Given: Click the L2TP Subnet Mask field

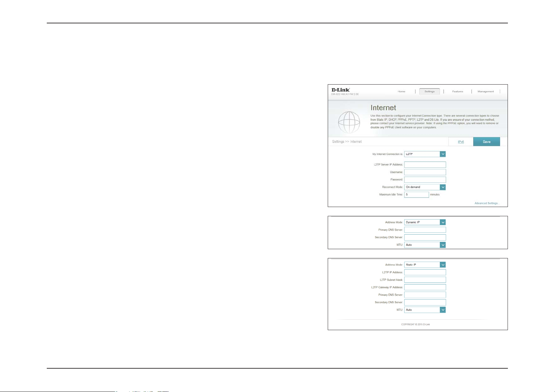Looking at the screenshot, I should [425, 280].
